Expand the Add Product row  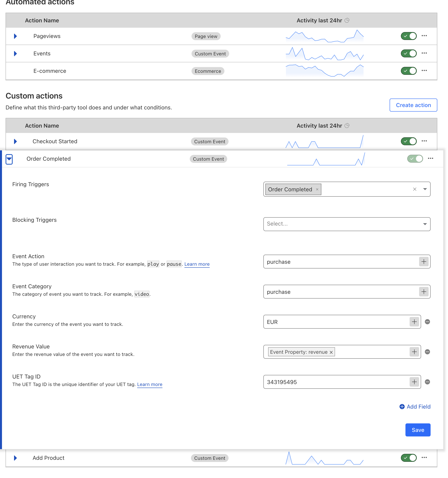[x=15, y=458]
